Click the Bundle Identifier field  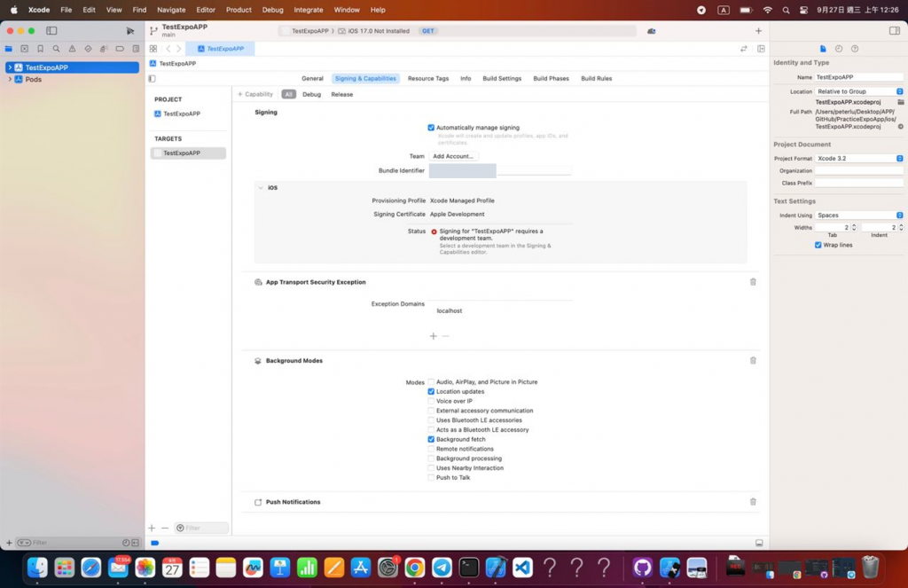(500, 170)
